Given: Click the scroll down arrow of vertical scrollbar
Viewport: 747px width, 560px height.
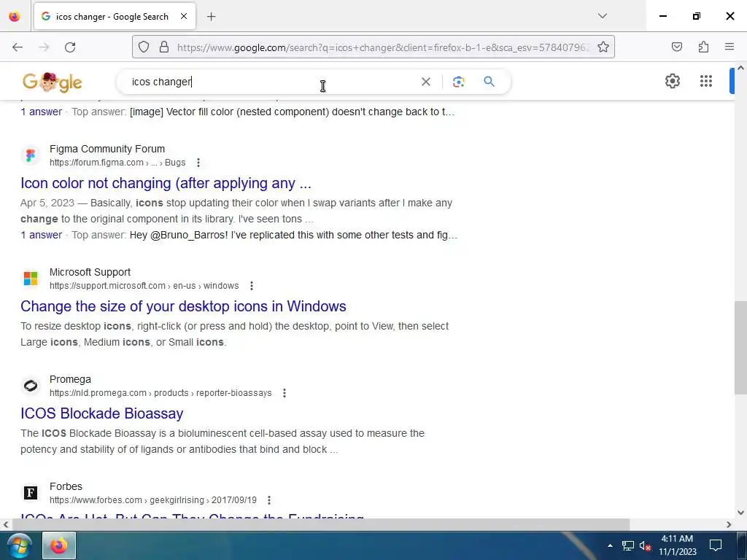Looking at the screenshot, I should click(x=740, y=513).
